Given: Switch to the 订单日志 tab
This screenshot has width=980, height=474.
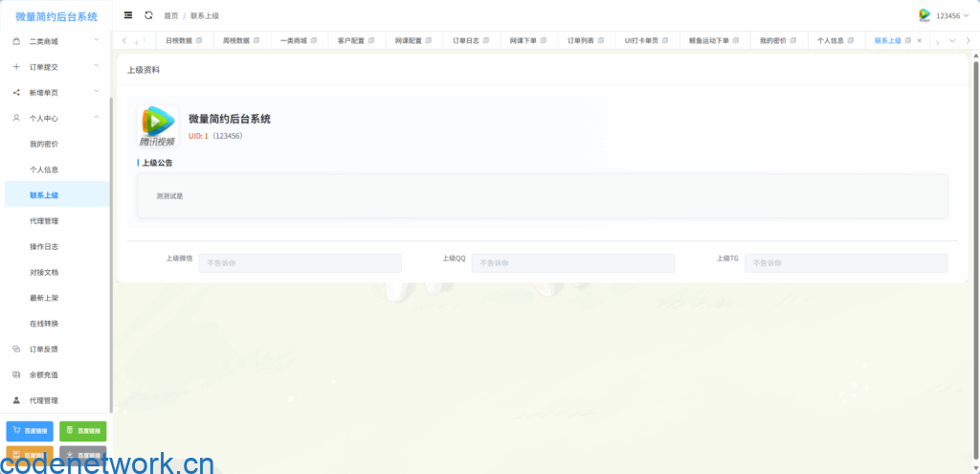Looking at the screenshot, I should 466,41.
